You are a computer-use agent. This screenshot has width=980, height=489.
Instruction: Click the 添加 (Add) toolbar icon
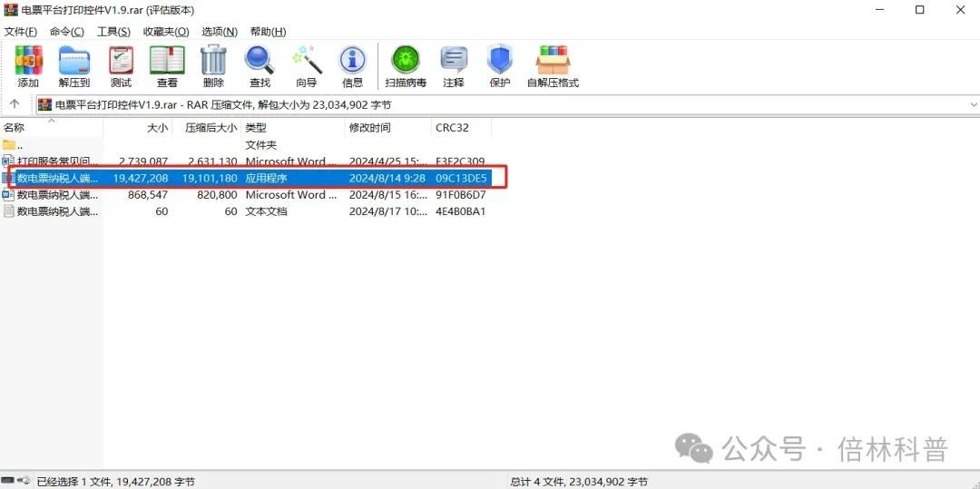[x=28, y=61]
